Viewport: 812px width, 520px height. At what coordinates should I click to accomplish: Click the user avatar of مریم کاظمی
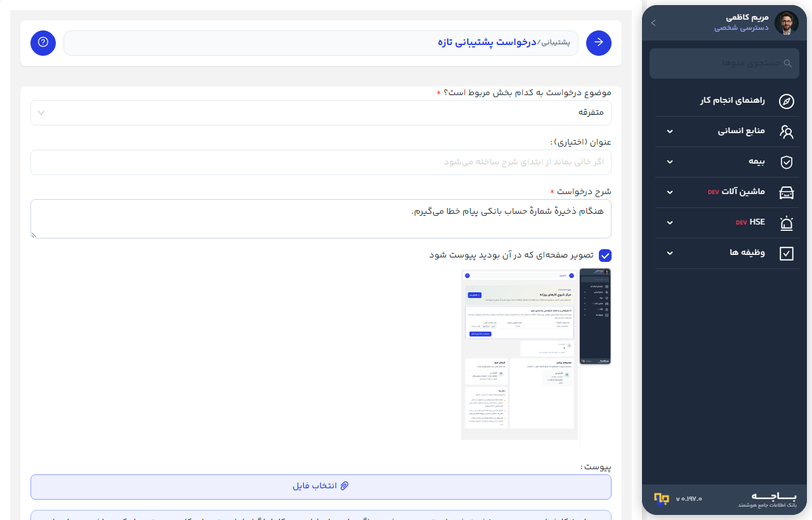point(787,23)
